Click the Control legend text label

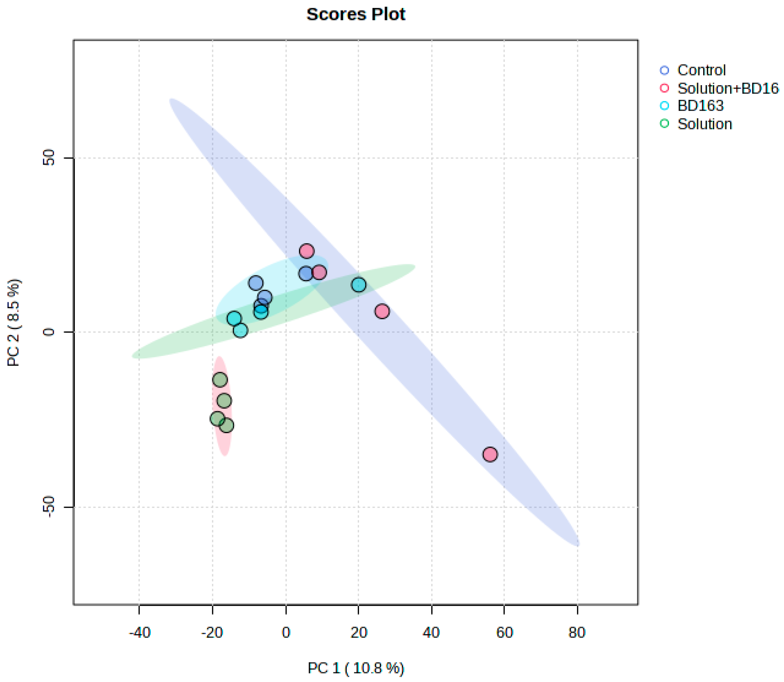pos(702,71)
